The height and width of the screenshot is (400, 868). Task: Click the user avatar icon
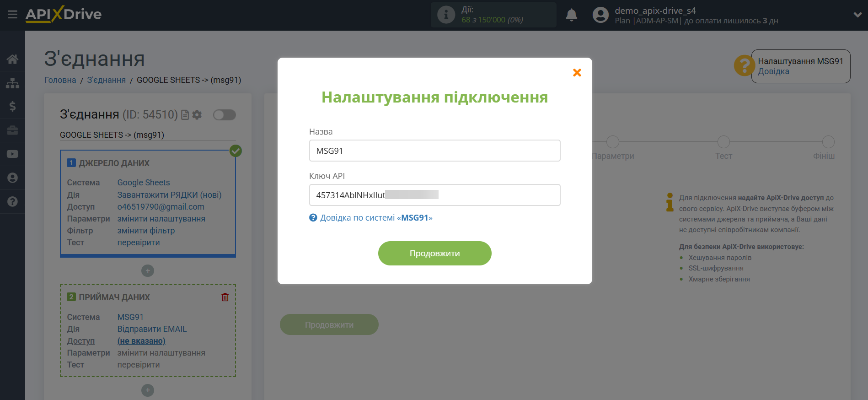pyautogui.click(x=600, y=15)
